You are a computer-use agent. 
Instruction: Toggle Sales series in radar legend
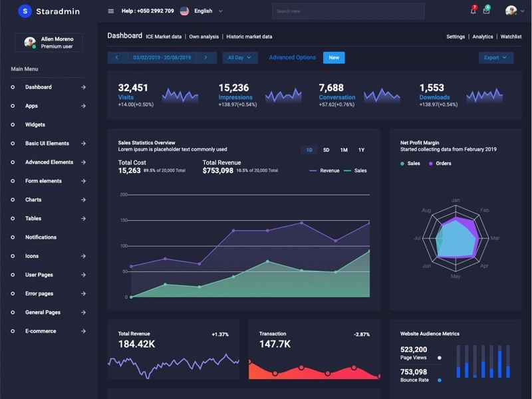click(410, 164)
